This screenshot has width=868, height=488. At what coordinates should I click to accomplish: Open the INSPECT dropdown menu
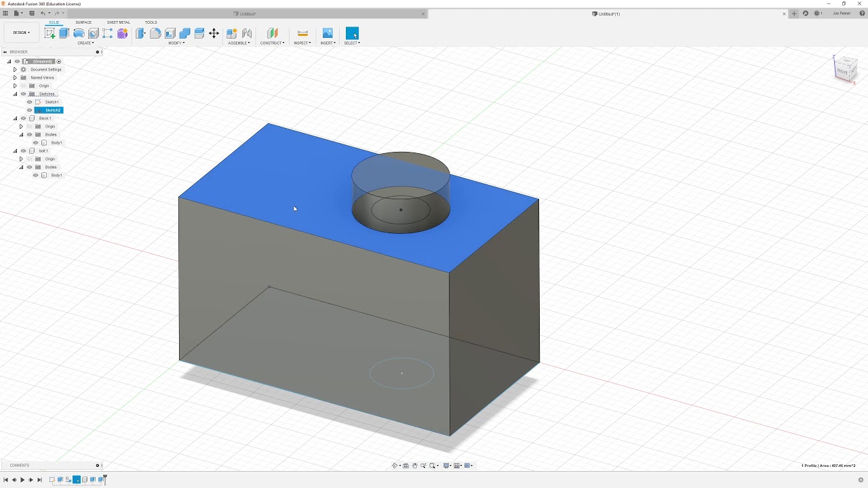tap(302, 43)
